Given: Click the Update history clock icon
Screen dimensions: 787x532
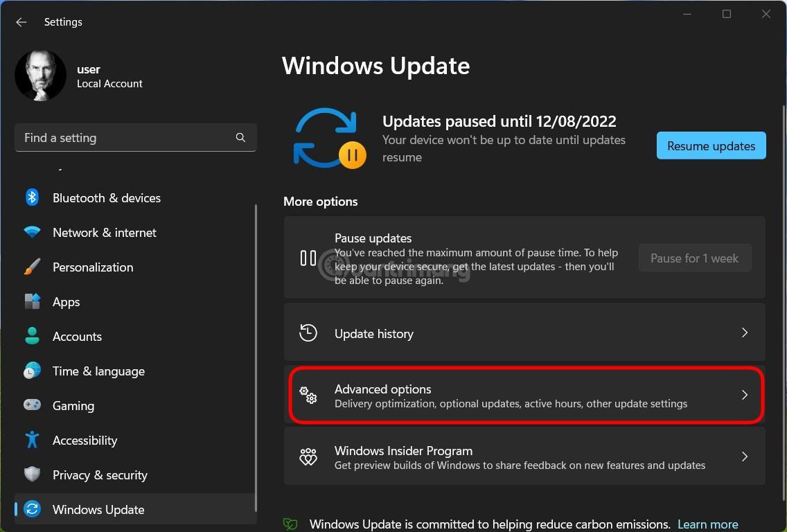Looking at the screenshot, I should (x=308, y=332).
